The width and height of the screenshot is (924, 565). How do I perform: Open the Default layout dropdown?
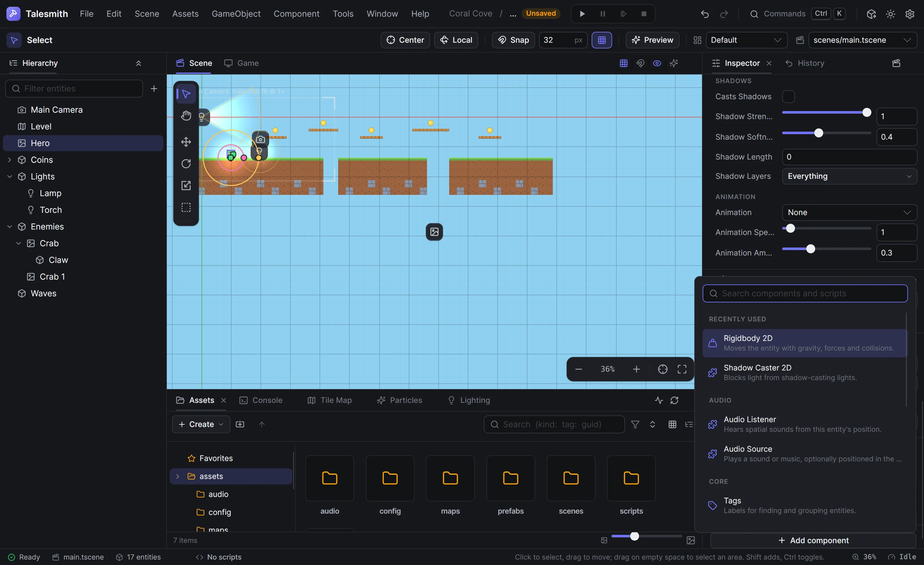(x=746, y=40)
